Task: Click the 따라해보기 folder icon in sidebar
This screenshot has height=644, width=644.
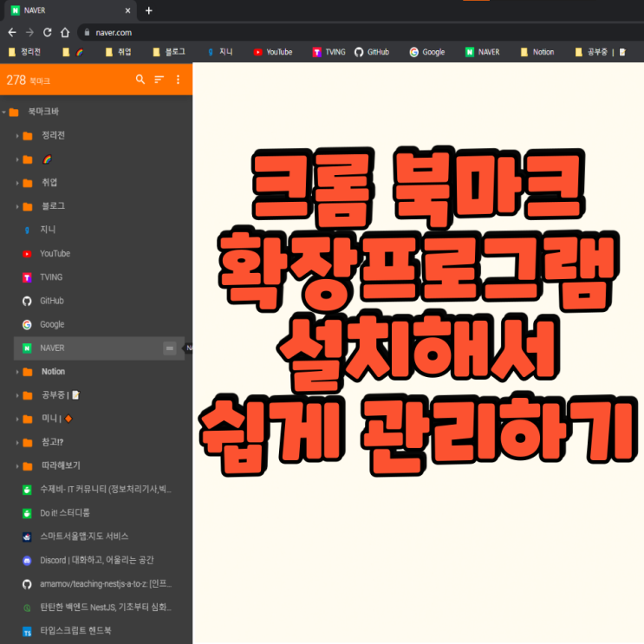Action: pos(28,466)
